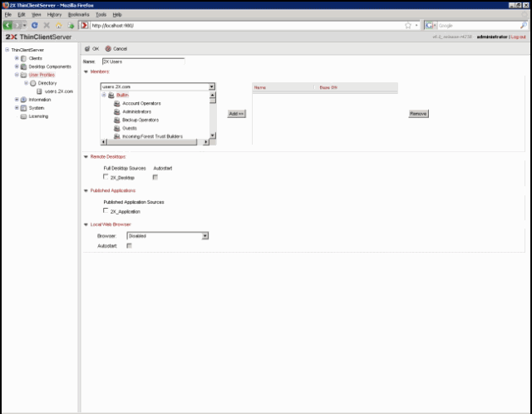Click the site favicon beside the URL

point(85,26)
